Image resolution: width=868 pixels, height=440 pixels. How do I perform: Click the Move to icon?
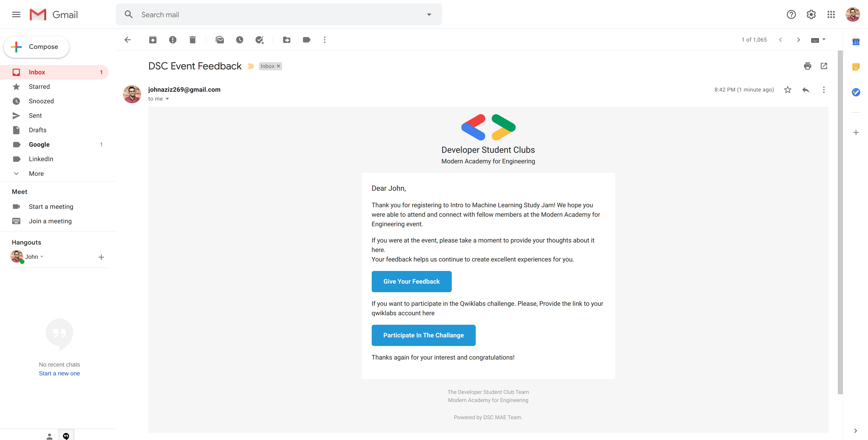pos(287,40)
